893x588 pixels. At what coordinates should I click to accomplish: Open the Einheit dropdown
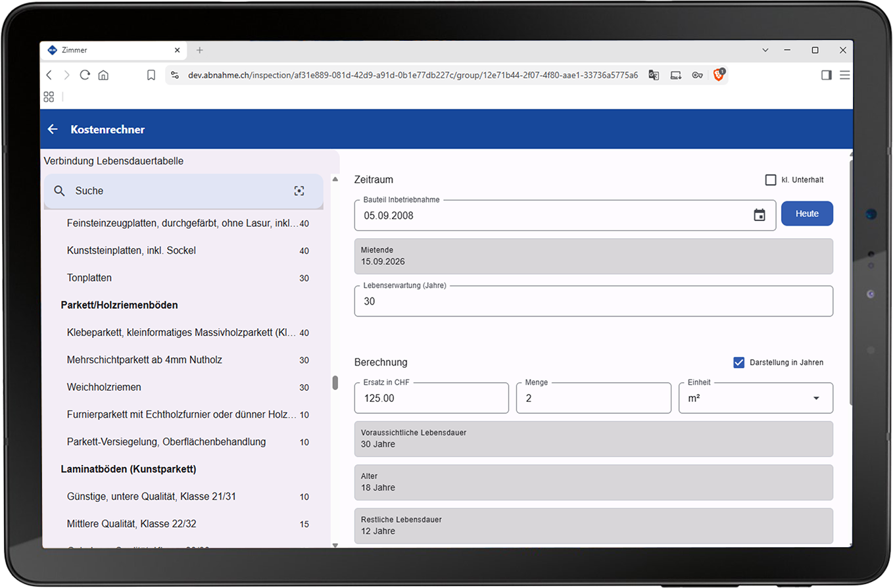756,398
